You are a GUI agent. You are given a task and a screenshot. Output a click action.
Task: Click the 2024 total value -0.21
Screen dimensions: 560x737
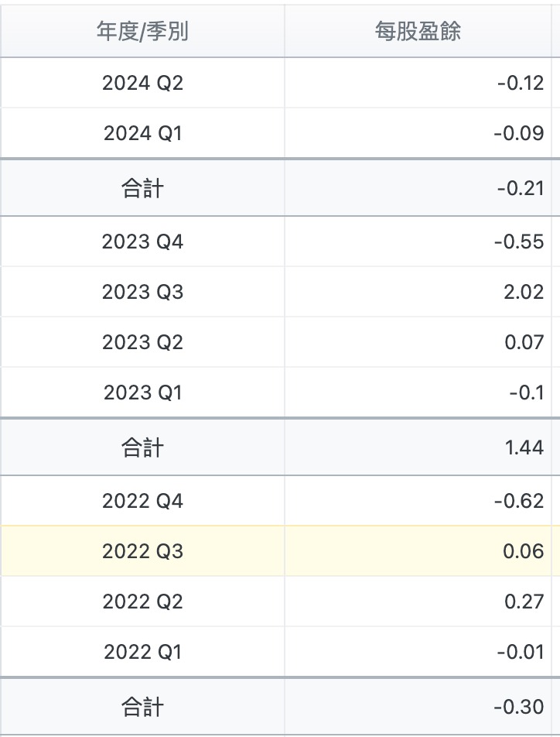coord(519,187)
